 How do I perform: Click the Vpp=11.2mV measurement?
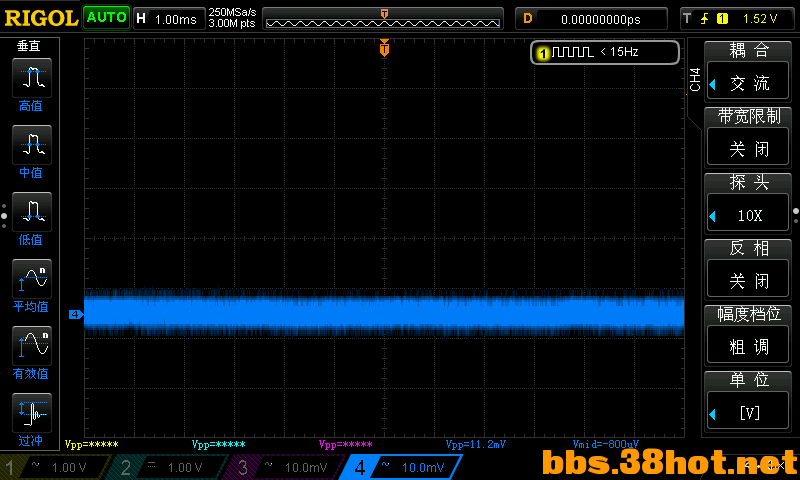tap(476, 444)
